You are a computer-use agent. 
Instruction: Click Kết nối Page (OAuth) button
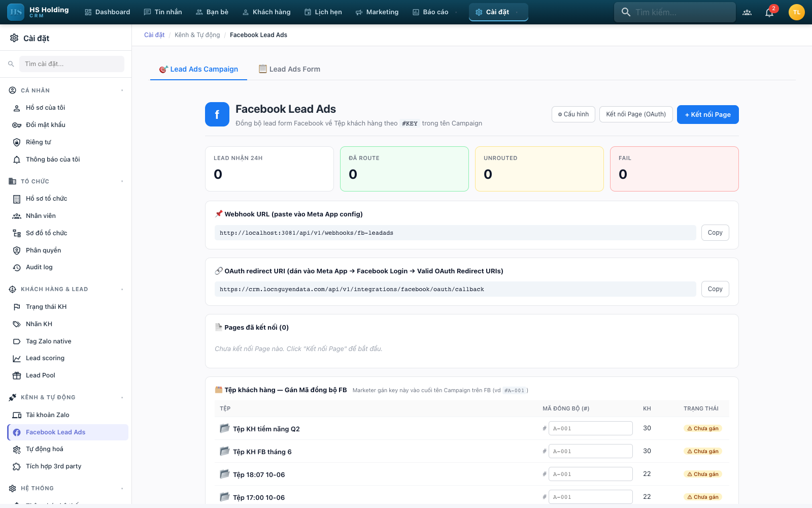(636, 114)
